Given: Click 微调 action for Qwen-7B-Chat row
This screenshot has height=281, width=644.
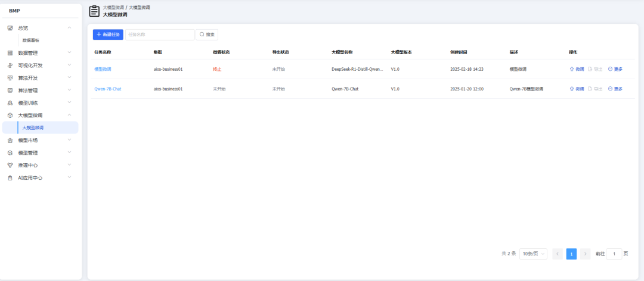Looking at the screenshot, I should 577,89.
